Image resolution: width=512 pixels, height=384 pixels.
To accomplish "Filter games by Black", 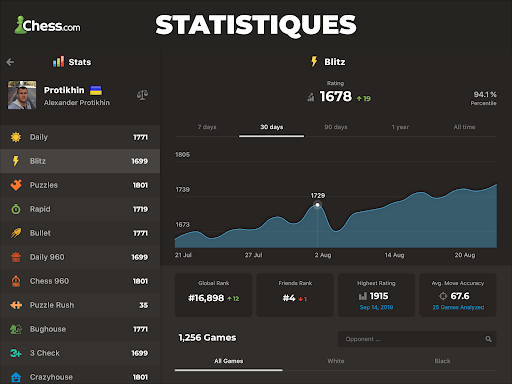I will [x=442, y=361].
